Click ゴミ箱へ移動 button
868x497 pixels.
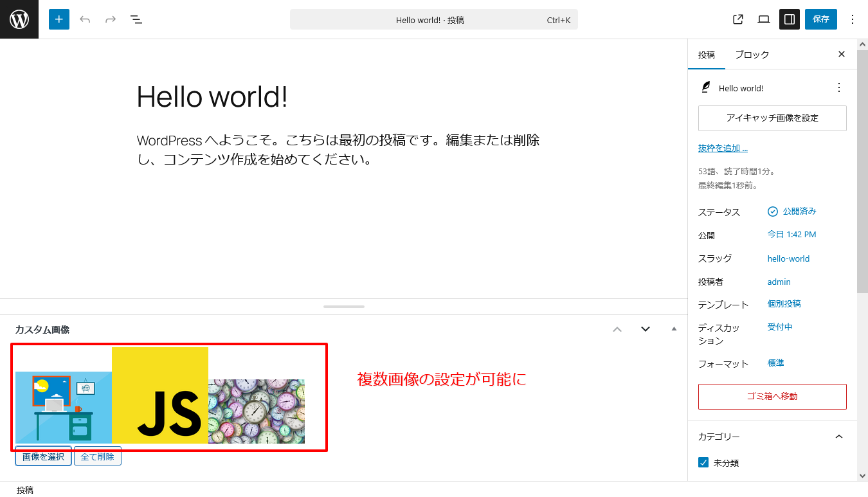pos(772,397)
